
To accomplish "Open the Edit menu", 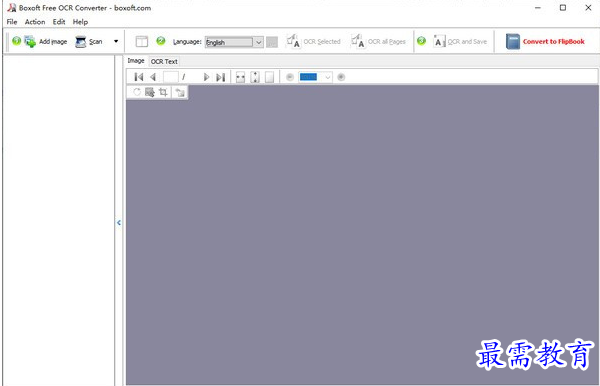I will pyautogui.click(x=59, y=22).
